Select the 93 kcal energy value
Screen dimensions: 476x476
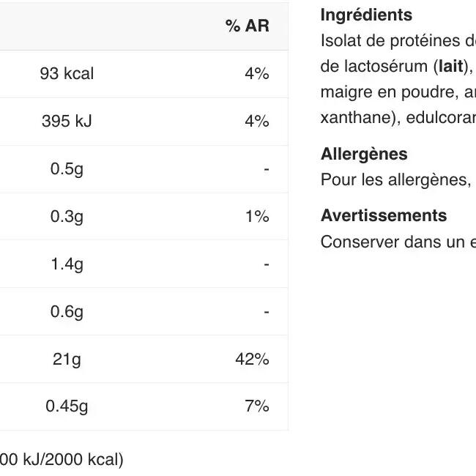(67, 74)
